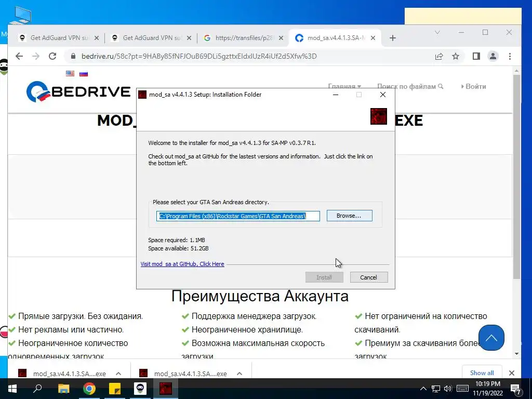532x399 pixels.
Task: Open Chrome profile avatar menu
Action: coord(493,56)
